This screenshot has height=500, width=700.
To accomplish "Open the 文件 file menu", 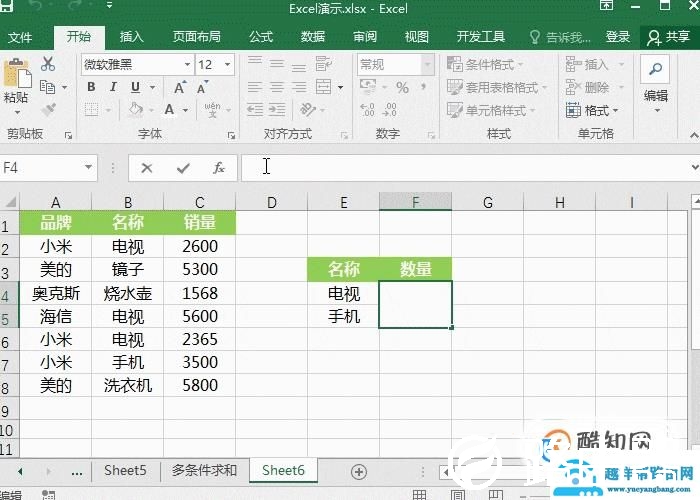I will point(20,37).
